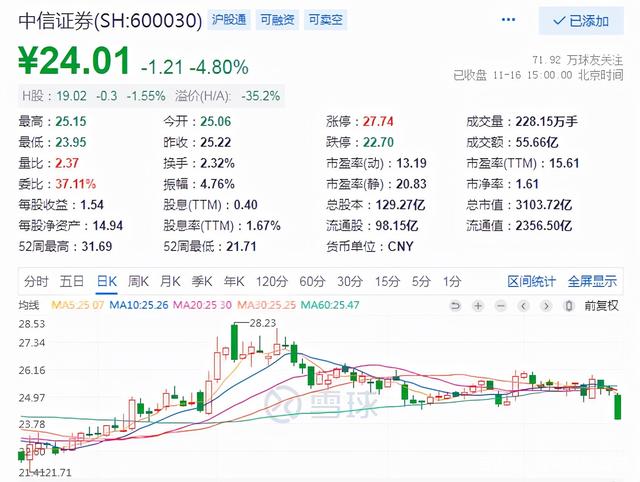640x482 pixels.
Task: Click the 跌停 22.70 value
Action: (x=378, y=142)
